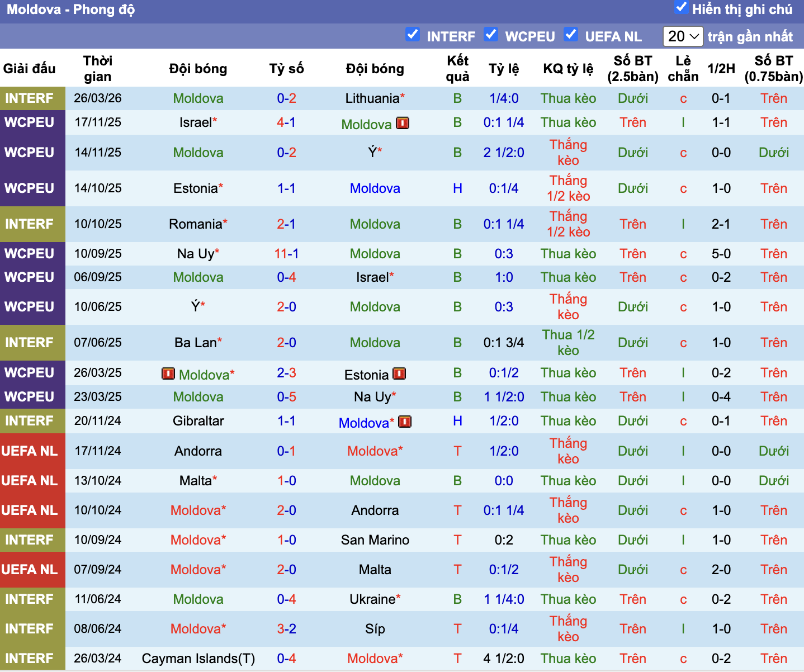Open Ukraine team link in 11/06/24 row

tap(372, 599)
